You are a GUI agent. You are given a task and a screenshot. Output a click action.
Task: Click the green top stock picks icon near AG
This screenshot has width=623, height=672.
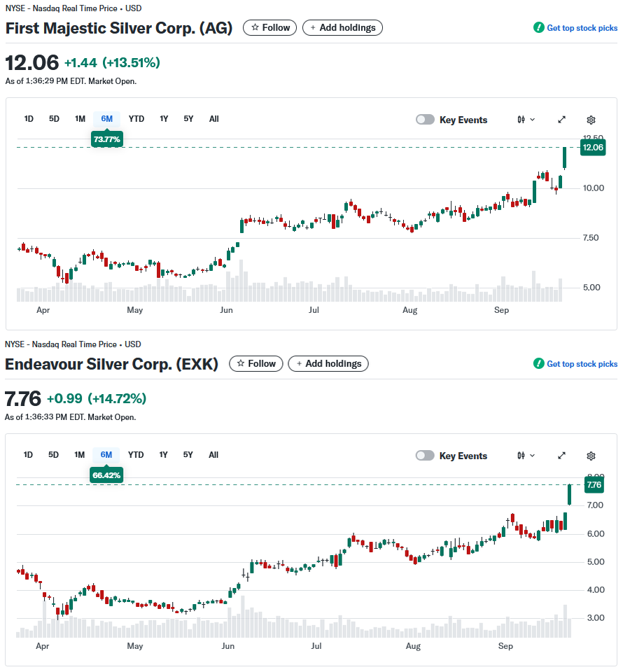pos(538,28)
